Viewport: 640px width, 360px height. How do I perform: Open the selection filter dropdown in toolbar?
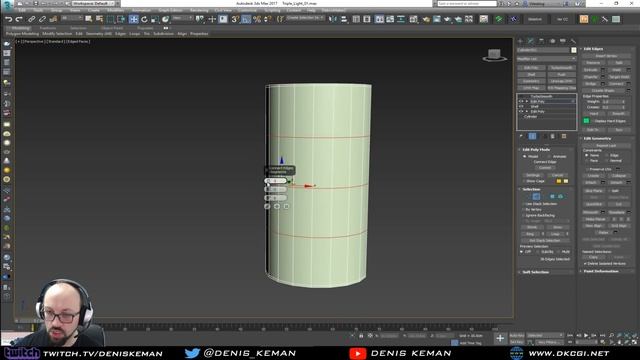coord(71,18)
